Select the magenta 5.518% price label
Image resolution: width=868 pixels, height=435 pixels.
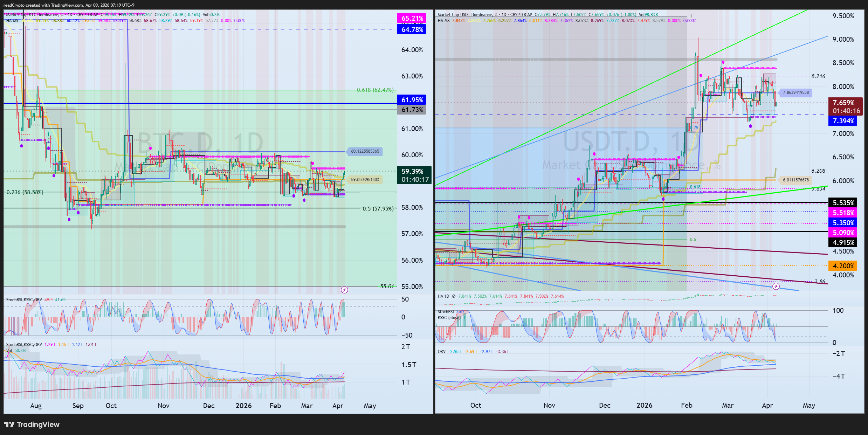pyautogui.click(x=843, y=213)
